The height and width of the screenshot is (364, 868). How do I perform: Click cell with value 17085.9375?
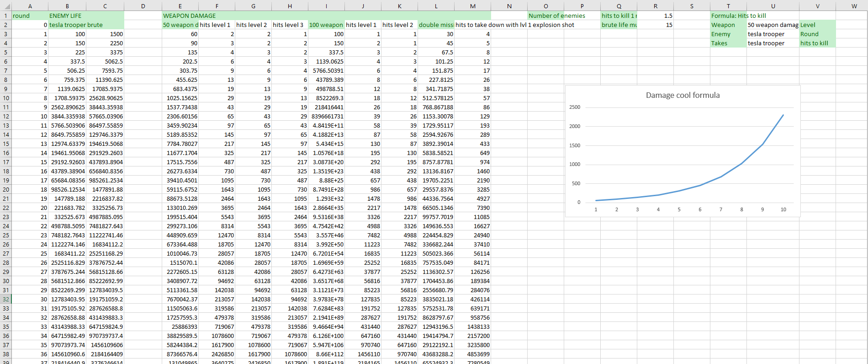coord(105,89)
